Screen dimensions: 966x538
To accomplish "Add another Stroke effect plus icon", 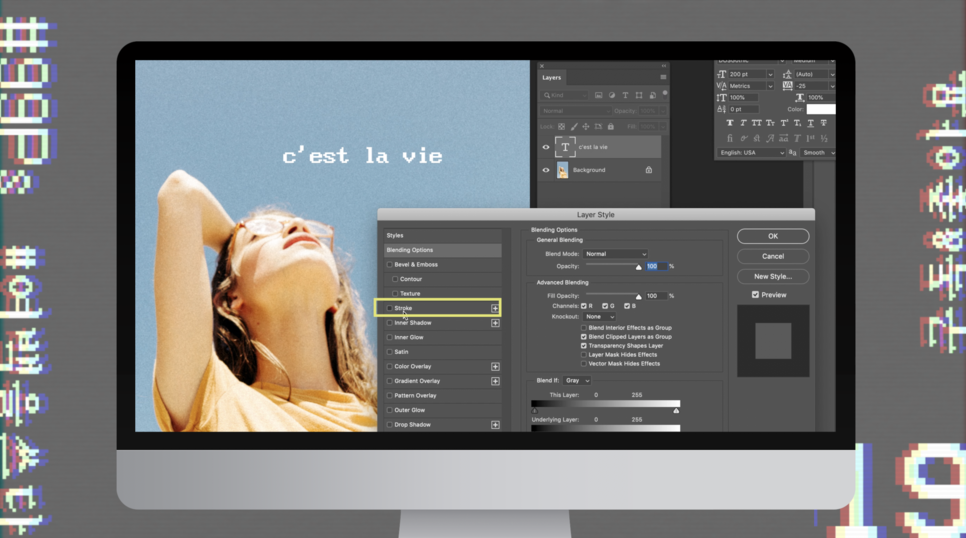I will coord(495,308).
